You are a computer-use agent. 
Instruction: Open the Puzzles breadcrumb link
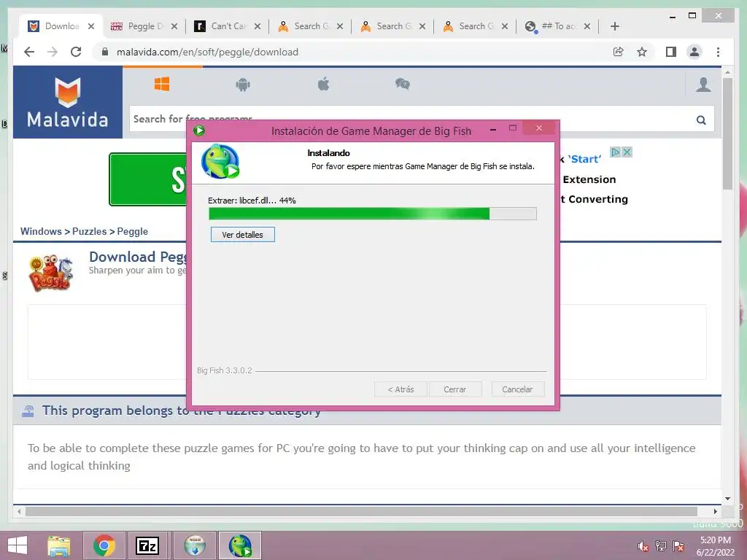click(x=89, y=231)
